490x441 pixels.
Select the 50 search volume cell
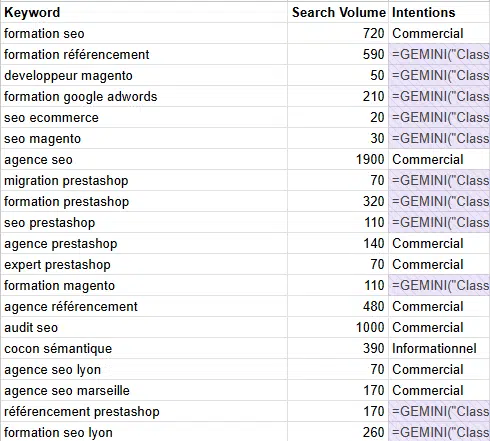[338, 75]
